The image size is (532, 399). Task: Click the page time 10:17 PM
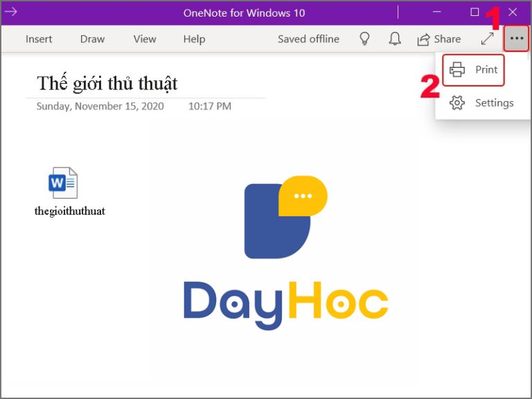click(210, 106)
